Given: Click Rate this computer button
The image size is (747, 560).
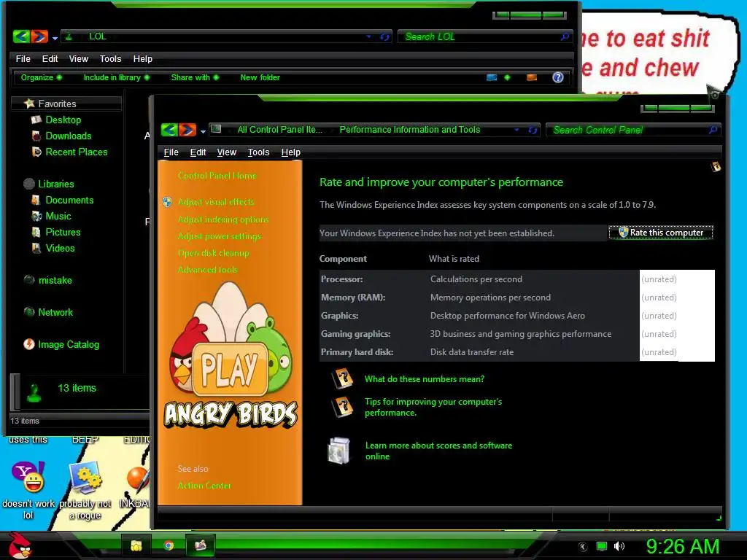Looking at the screenshot, I should [x=661, y=233].
